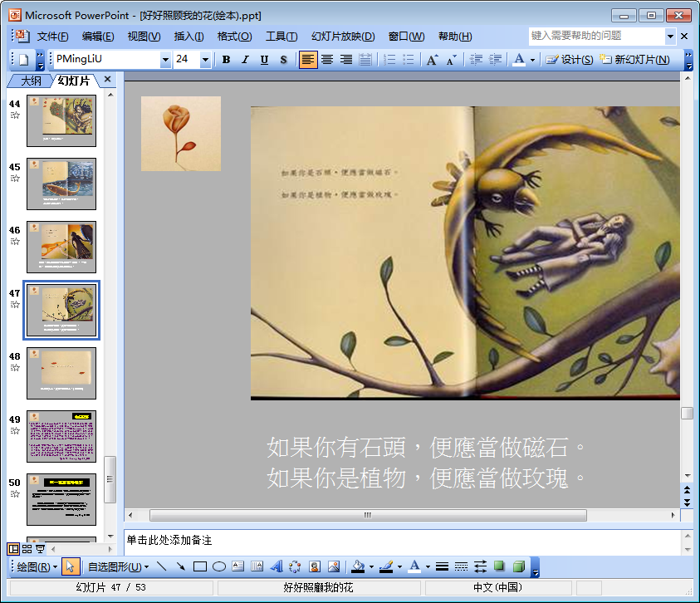
Task: Click the Bold formatting button
Action: 227,60
